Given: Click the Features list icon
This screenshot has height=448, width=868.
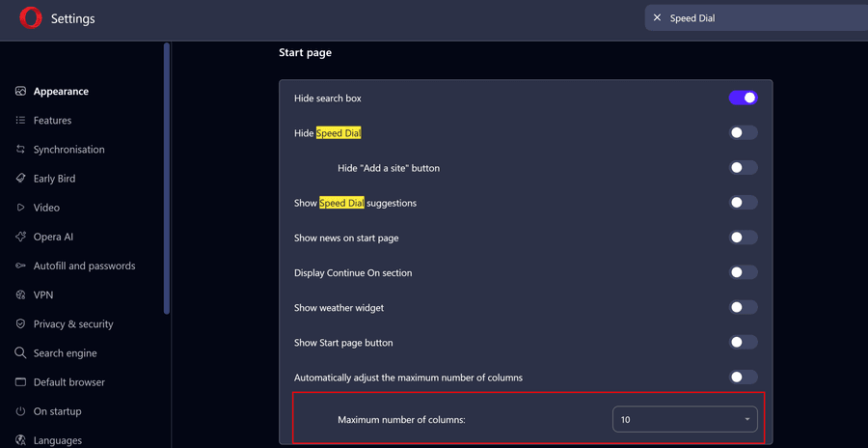Looking at the screenshot, I should coord(20,121).
